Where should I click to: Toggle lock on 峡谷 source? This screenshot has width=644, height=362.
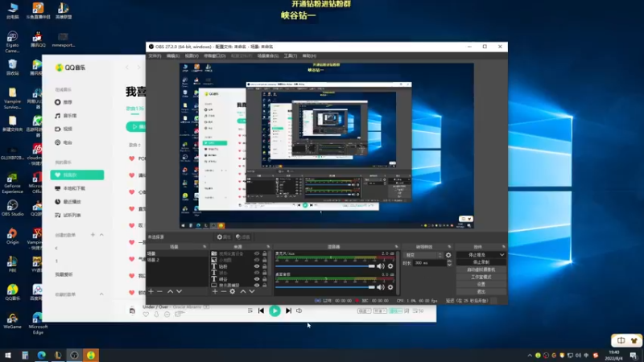(265, 279)
